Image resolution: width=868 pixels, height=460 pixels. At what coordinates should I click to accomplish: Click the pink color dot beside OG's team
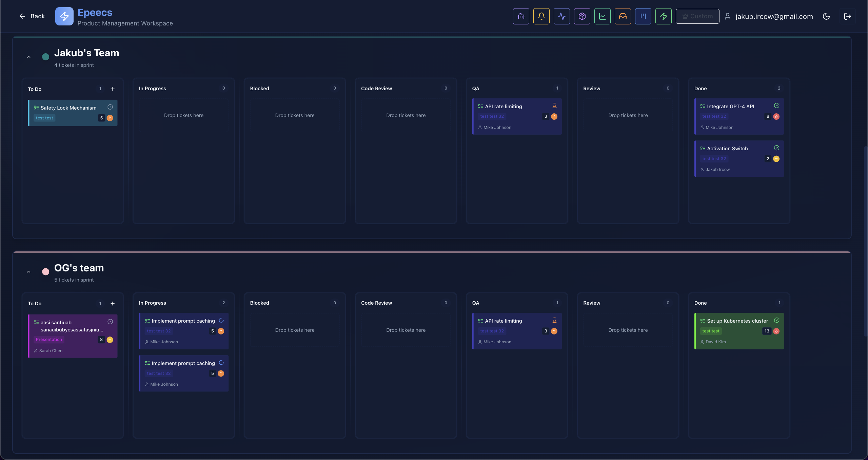[x=45, y=271]
